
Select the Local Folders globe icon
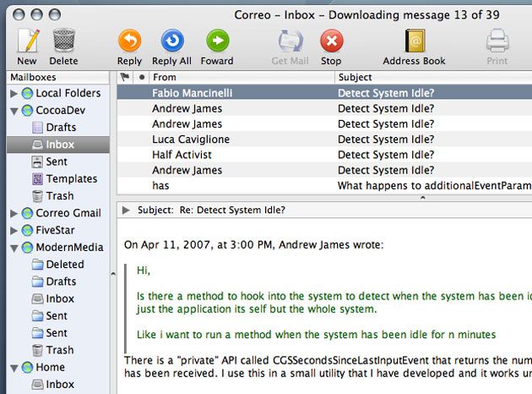click(27, 93)
